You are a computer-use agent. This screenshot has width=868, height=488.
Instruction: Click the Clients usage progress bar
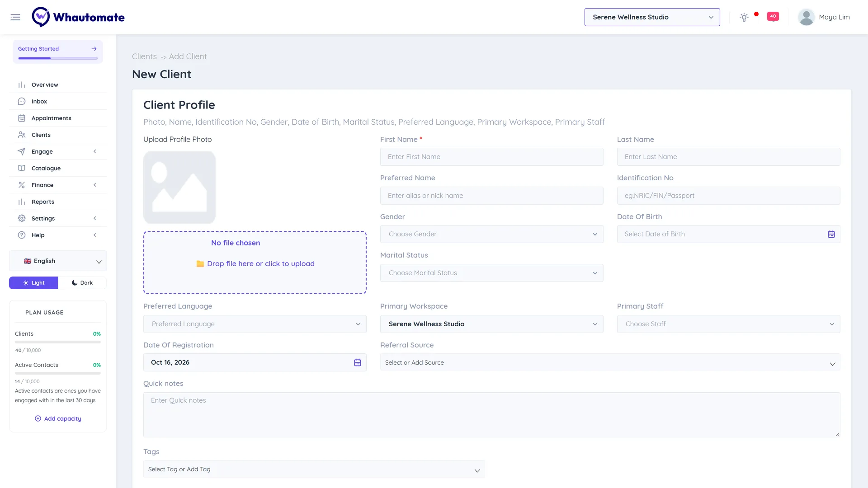(x=58, y=342)
